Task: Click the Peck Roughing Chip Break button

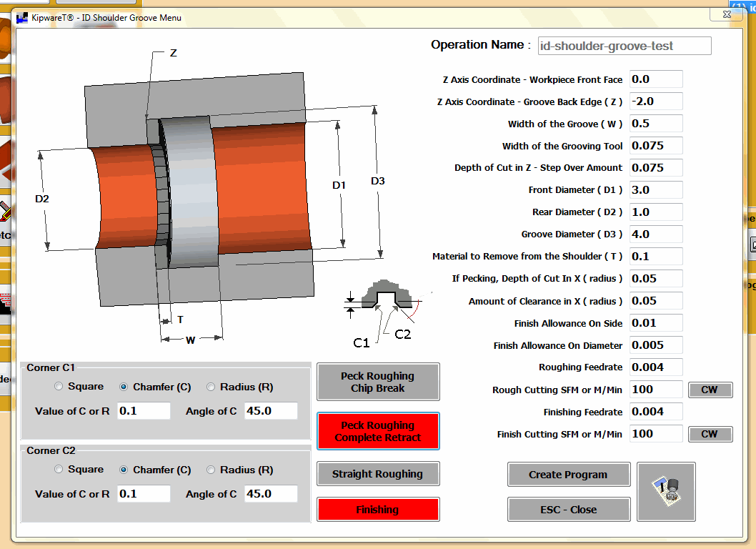Action: (x=378, y=381)
